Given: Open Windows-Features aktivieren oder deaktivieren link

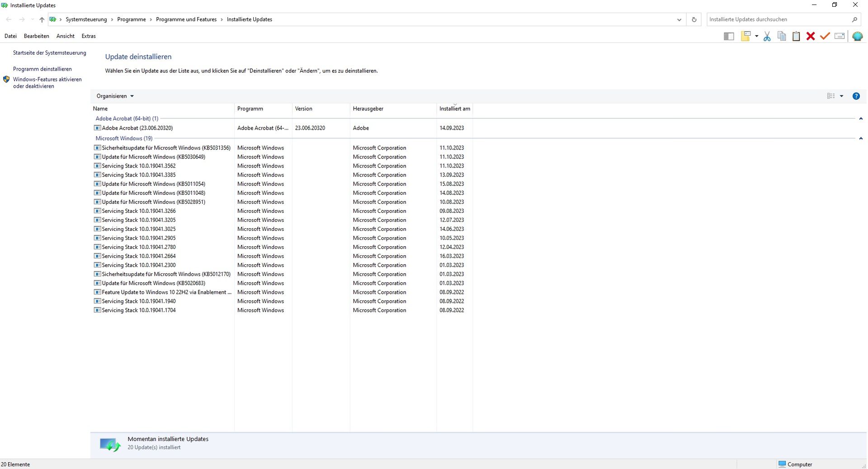Looking at the screenshot, I should 47,83.
